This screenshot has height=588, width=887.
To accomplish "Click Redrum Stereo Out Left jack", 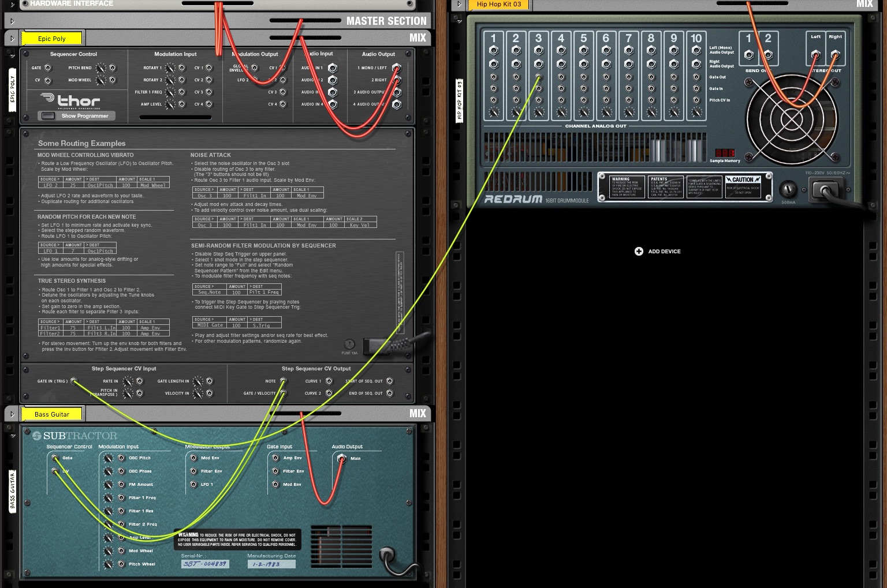I will [815, 55].
